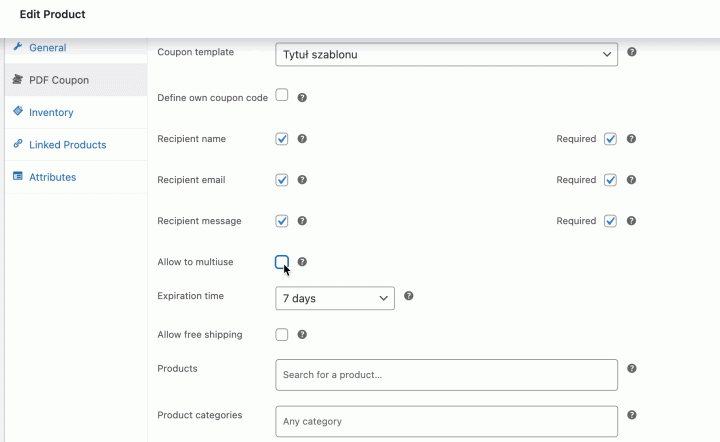This screenshot has width=720, height=442.
Task: Show help tooltip for Allow free shipping
Action: click(x=302, y=335)
